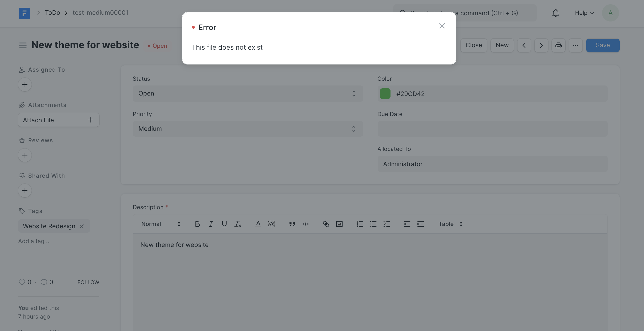Viewport: 644px width, 331px height.
Task: Save the ToDo document
Action: 602,45
